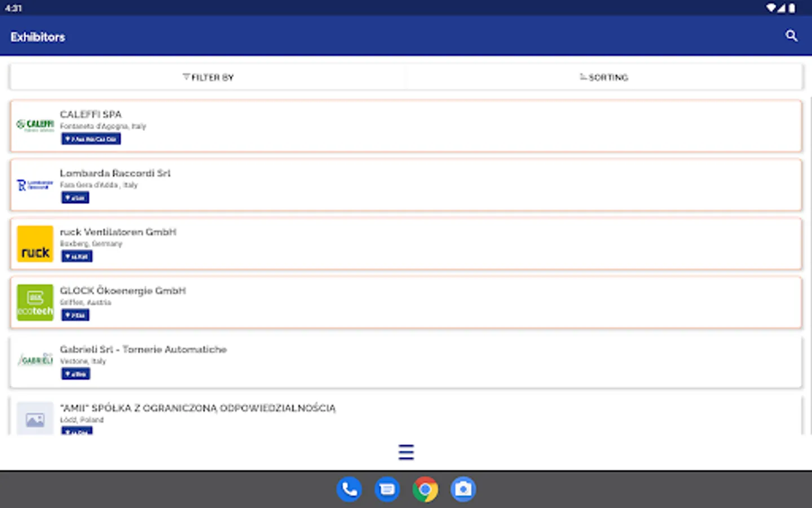Launch Chrome from the dock
Screen dimensions: 812x508
coord(425,489)
